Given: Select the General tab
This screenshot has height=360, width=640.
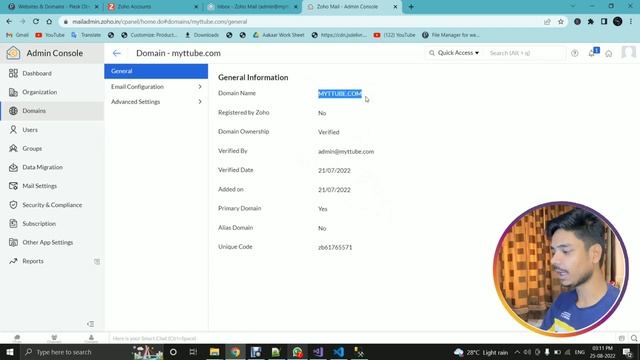Looking at the screenshot, I should pyautogui.click(x=156, y=71).
